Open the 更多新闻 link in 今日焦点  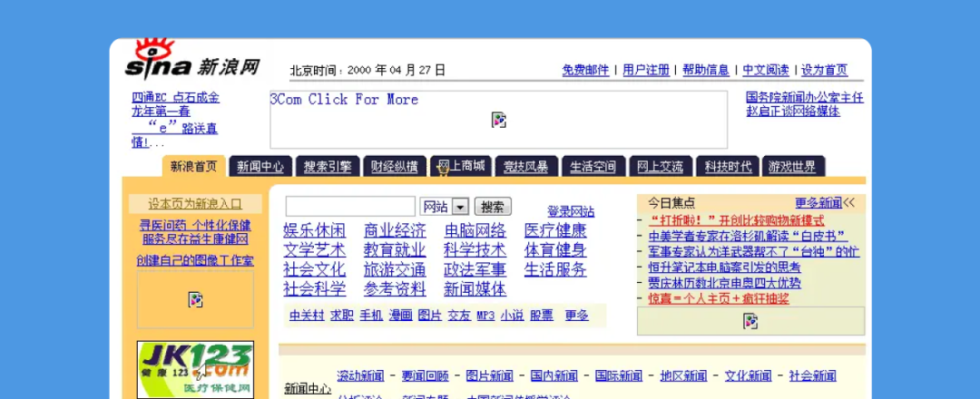pyautogui.click(x=818, y=203)
